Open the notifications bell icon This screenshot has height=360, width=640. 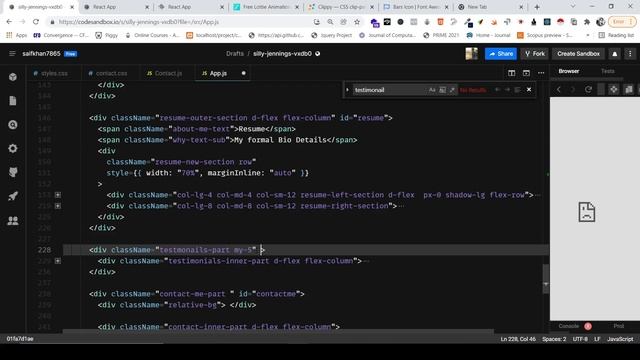615,54
